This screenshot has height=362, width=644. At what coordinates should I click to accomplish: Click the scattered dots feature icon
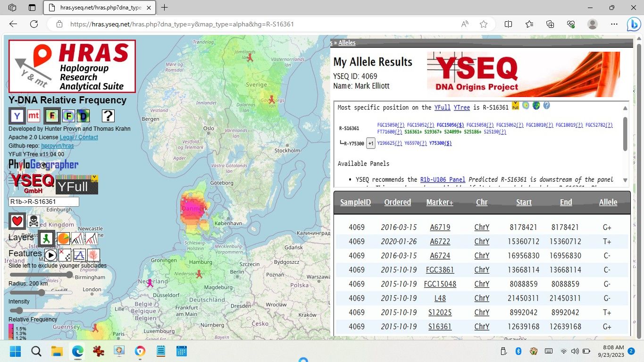pos(65,255)
